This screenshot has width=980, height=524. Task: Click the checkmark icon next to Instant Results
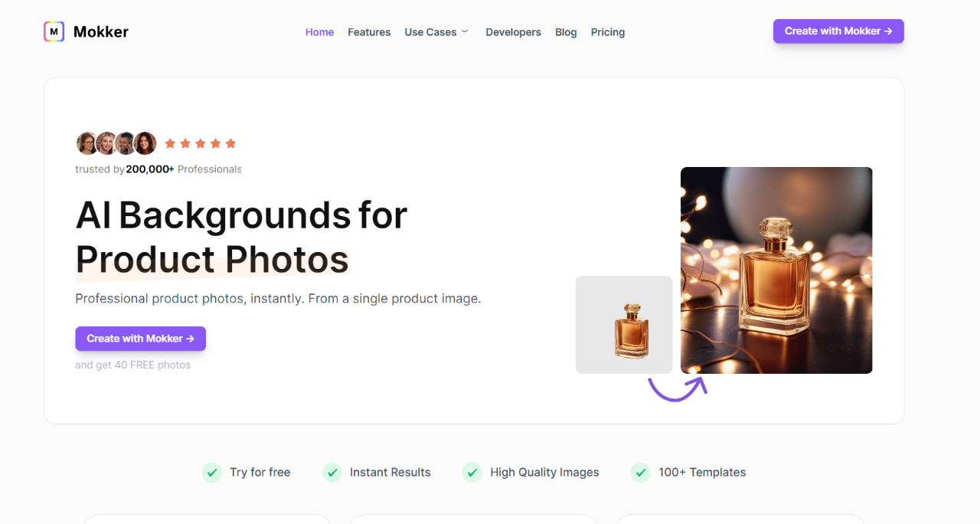tap(332, 472)
